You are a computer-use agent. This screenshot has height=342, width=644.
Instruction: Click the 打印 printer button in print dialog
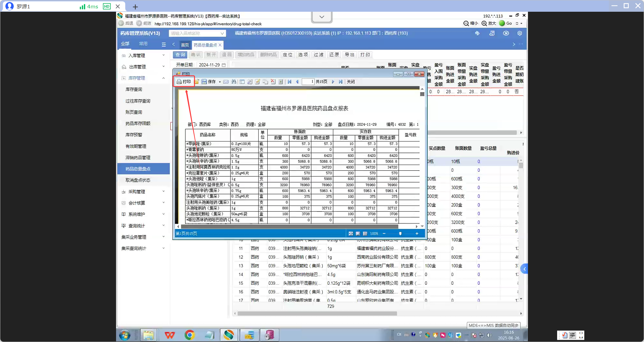click(x=184, y=81)
